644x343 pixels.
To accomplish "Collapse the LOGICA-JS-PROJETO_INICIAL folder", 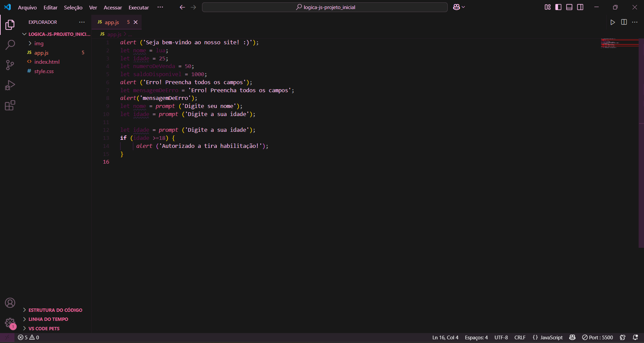I will coord(56,34).
